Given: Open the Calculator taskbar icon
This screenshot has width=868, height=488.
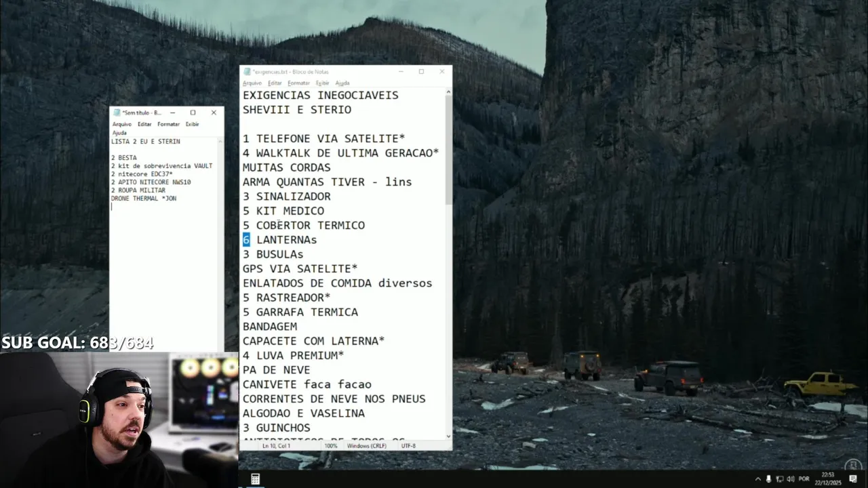Looking at the screenshot, I should 255,479.
